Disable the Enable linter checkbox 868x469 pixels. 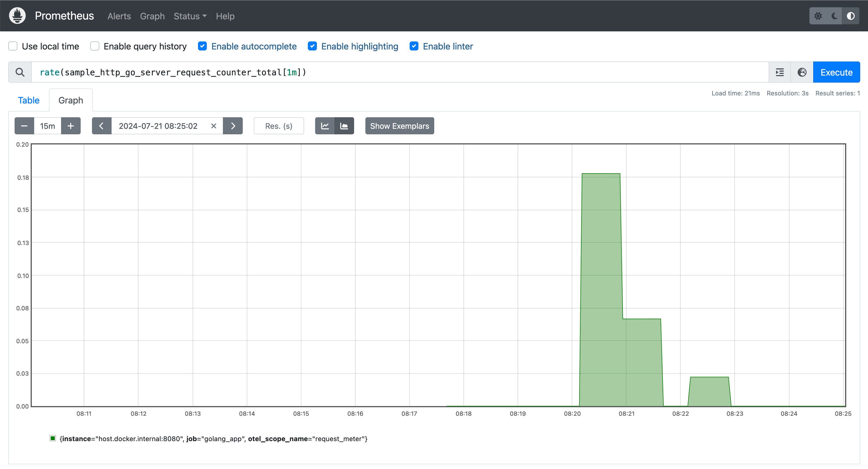(414, 46)
